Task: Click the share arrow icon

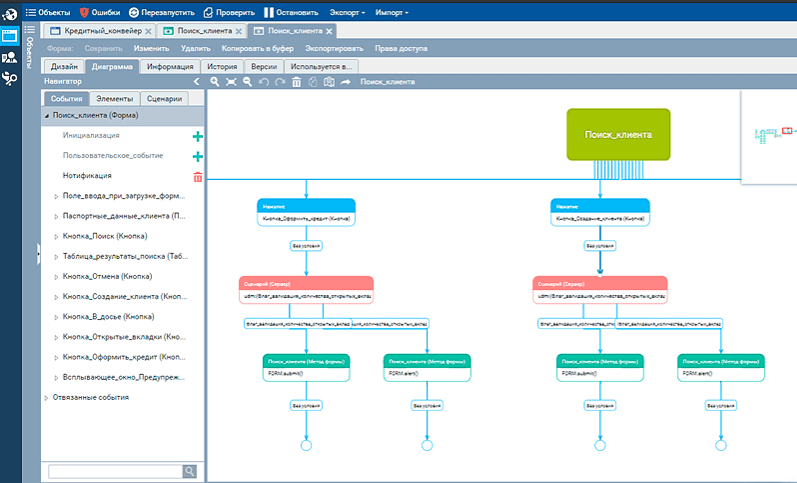Action: tap(346, 82)
